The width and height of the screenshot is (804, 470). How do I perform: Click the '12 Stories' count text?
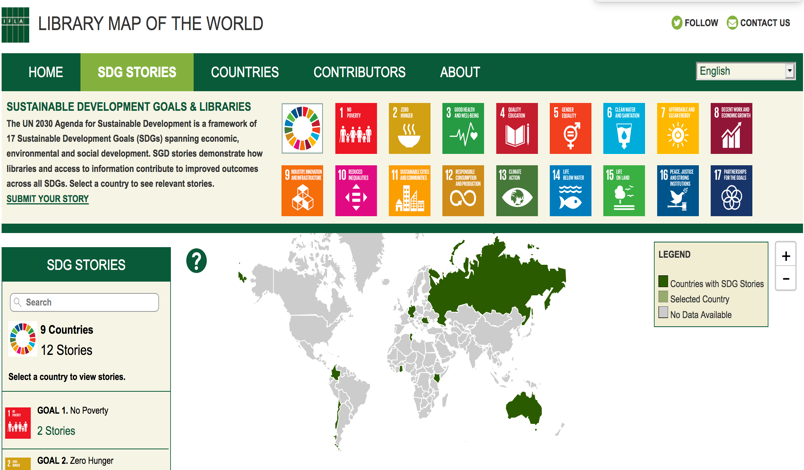67,351
